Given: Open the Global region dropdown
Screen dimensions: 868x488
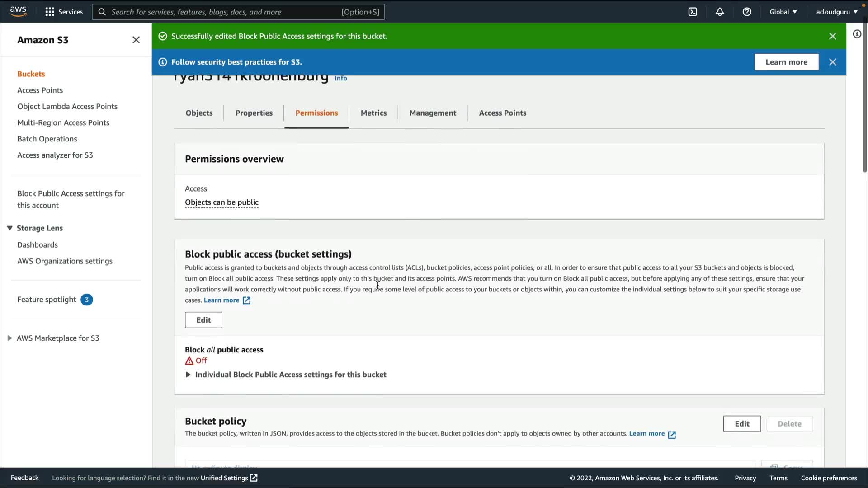Looking at the screenshot, I should pyautogui.click(x=783, y=12).
